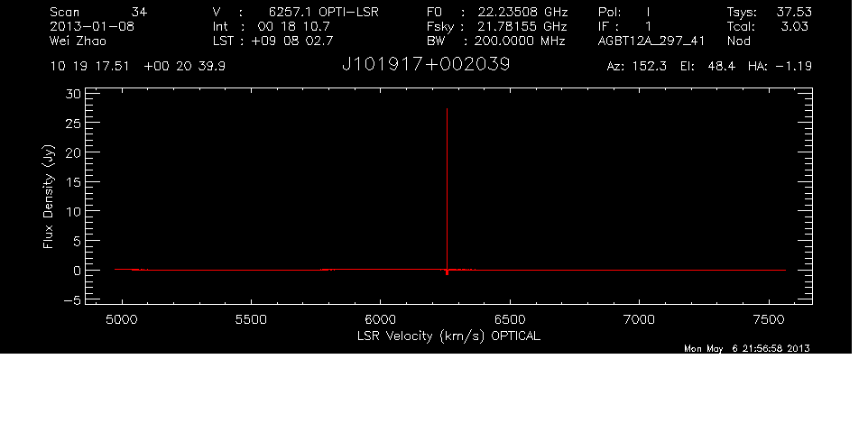Select the IF : 1 entry
Screen dimensions: 868x442
pyautogui.click(x=624, y=26)
